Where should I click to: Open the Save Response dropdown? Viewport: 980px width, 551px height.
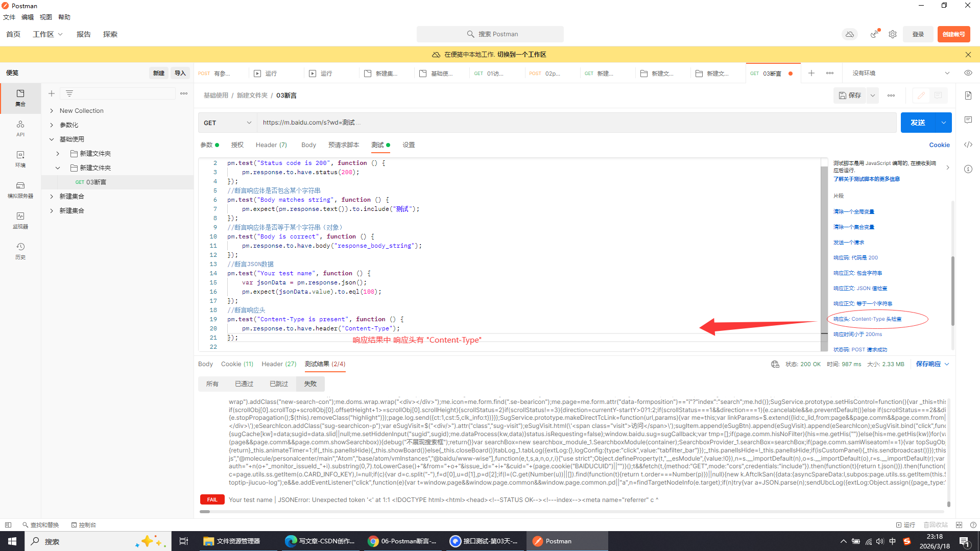pos(933,364)
